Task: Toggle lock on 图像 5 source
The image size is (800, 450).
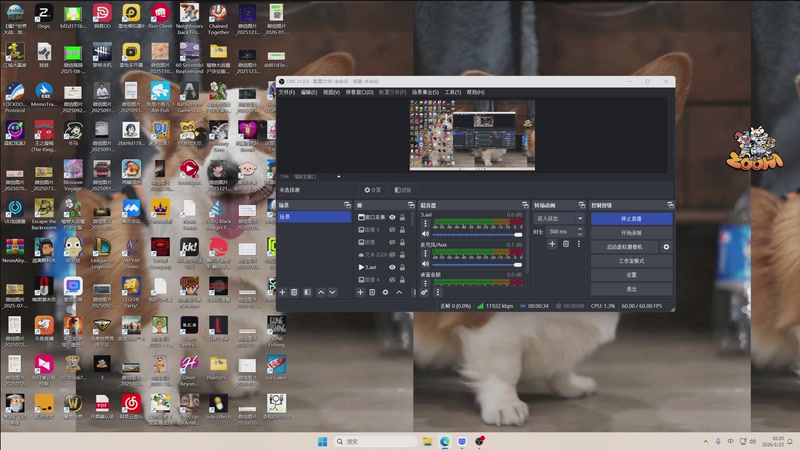Action: pyautogui.click(x=403, y=230)
